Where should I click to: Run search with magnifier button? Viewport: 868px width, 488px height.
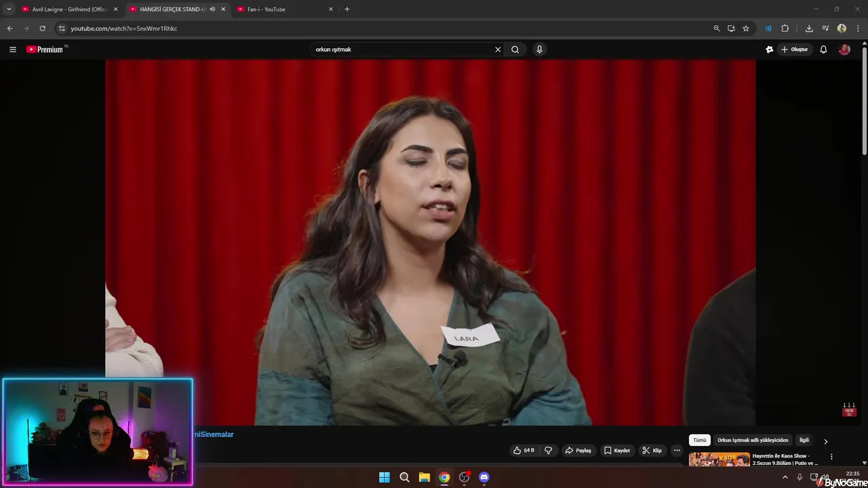(x=515, y=49)
